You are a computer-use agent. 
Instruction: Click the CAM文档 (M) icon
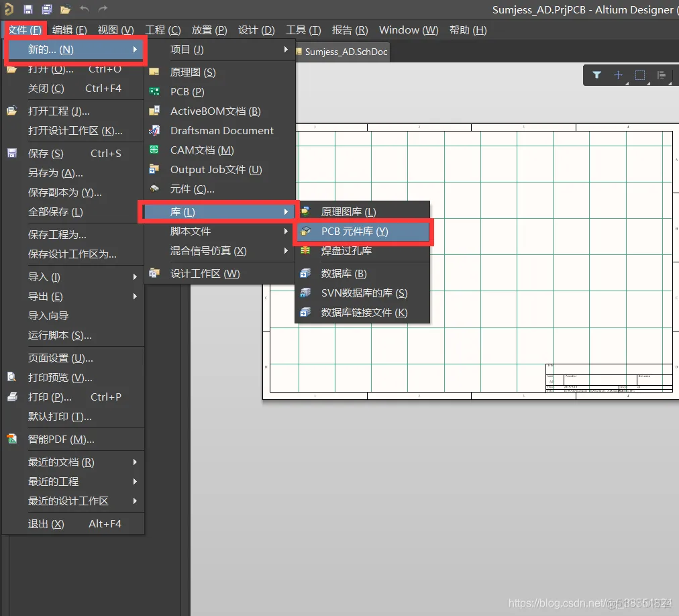coord(154,150)
